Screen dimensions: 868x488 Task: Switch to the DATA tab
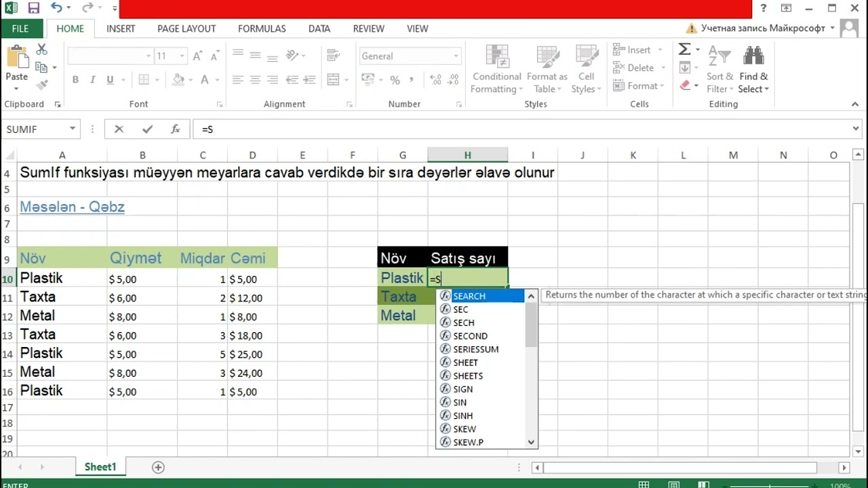tap(319, 28)
